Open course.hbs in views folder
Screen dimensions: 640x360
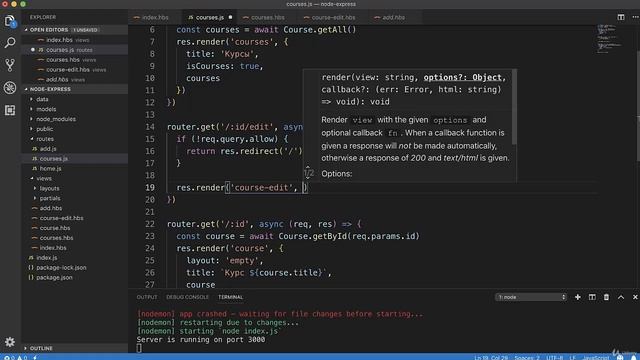coord(74,228)
